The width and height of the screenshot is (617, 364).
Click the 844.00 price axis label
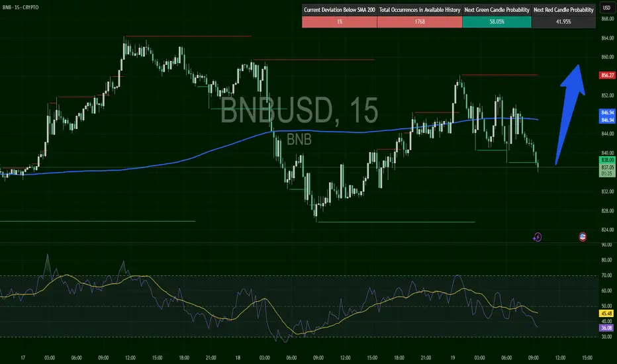pyautogui.click(x=607, y=134)
